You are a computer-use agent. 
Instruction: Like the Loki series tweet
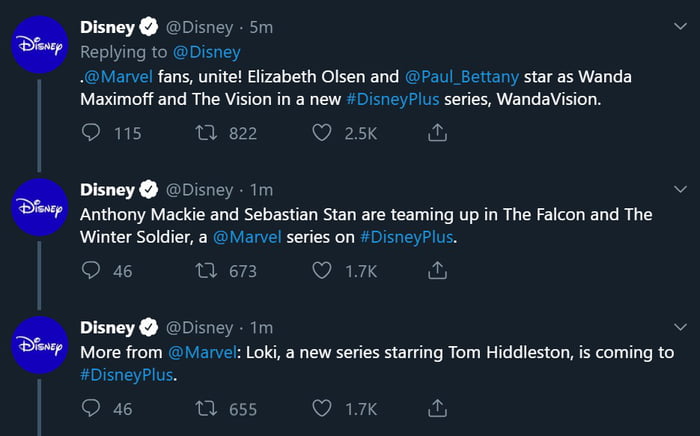tap(321, 408)
